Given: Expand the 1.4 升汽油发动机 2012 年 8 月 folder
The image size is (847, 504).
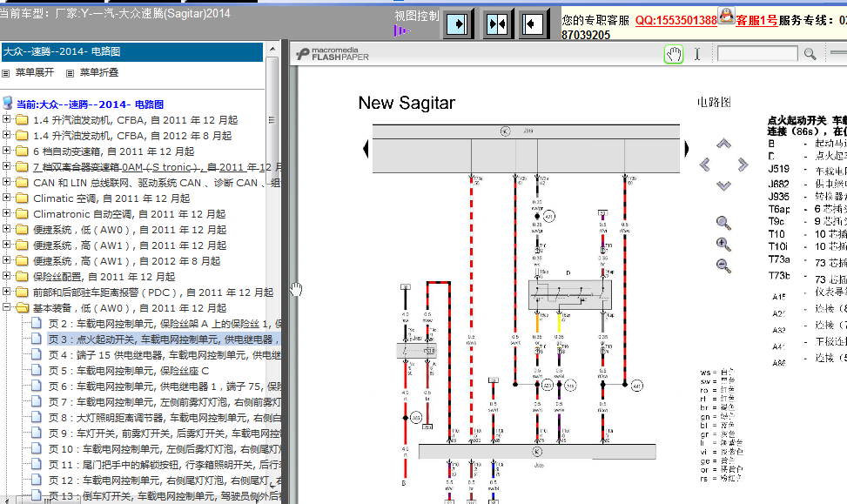Looking at the screenshot, I should (x=6, y=135).
